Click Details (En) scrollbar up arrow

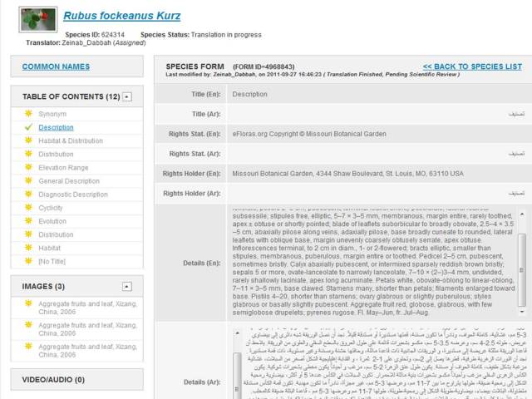pos(522,214)
